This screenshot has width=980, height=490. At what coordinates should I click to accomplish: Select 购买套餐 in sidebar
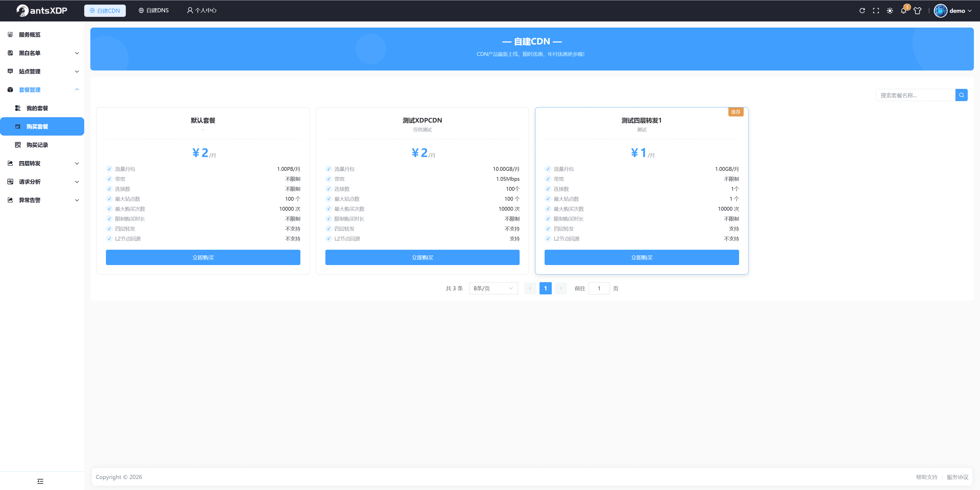coord(42,126)
